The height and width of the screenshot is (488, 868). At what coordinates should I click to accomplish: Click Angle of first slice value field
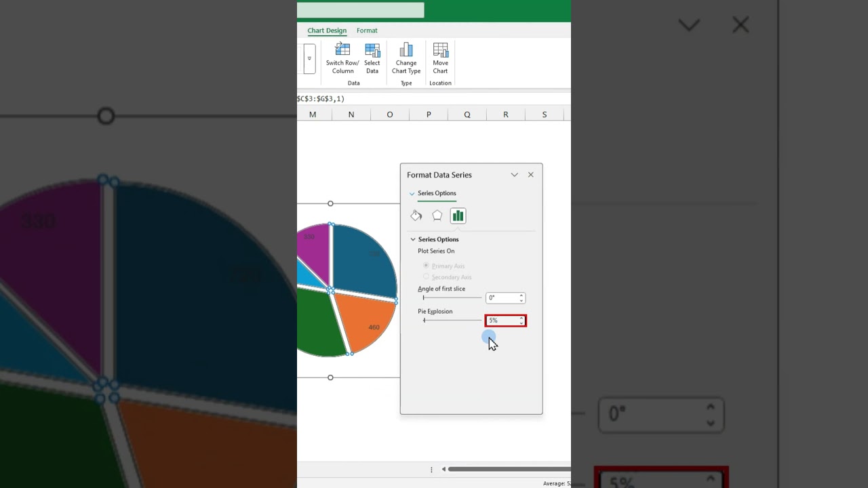502,298
